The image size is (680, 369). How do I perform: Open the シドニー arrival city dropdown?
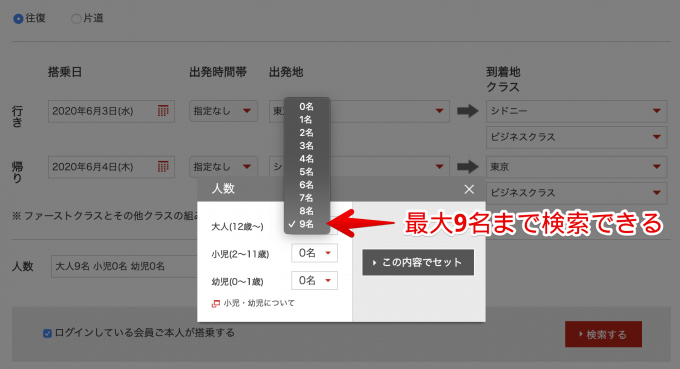tap(576, 111)
